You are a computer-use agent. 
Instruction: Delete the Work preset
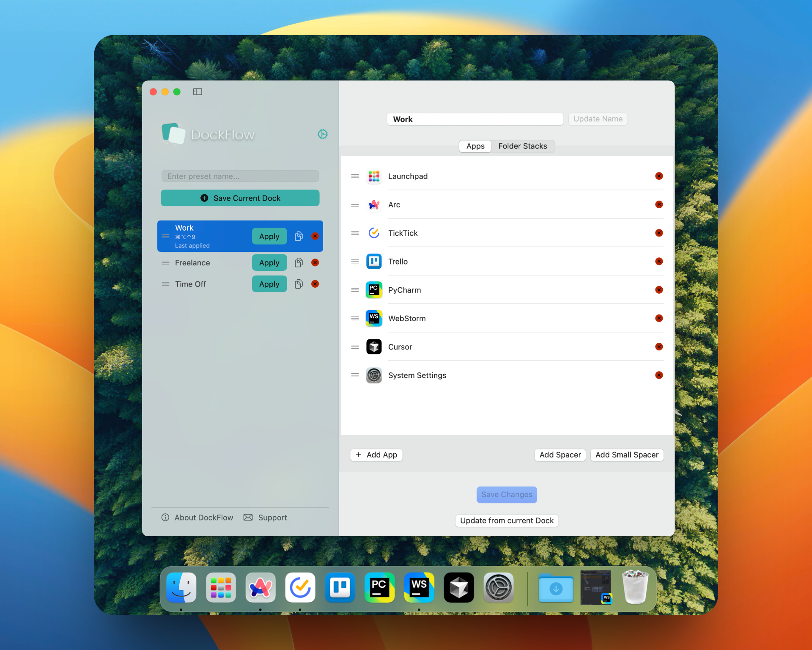pyautogui.click(x=315, y=236)
